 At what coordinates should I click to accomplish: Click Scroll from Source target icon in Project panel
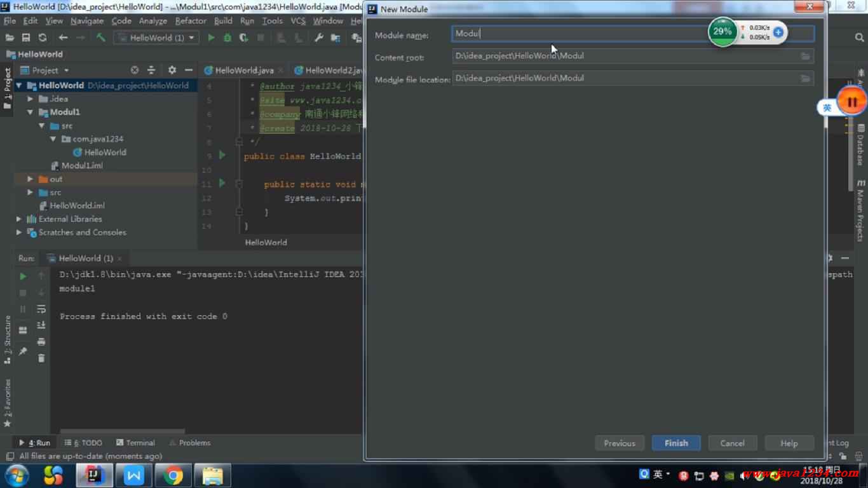(135, 70)
